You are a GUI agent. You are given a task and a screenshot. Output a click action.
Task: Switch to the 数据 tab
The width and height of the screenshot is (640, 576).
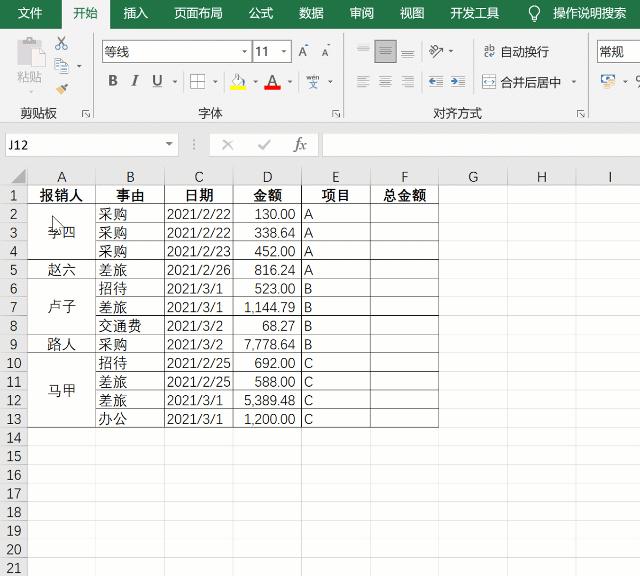click(x=311, y=13)
